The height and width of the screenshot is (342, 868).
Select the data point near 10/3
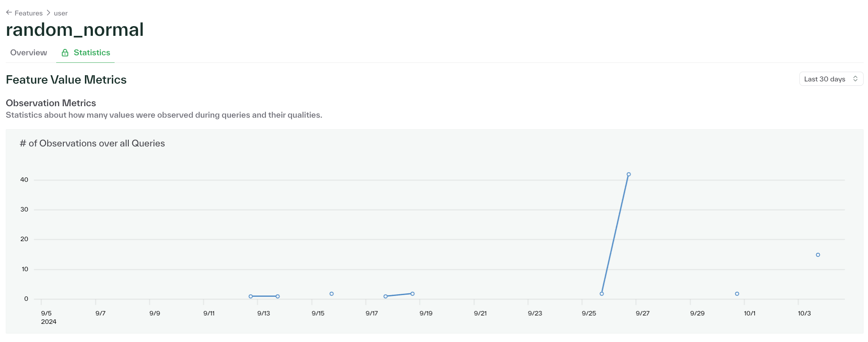pyautogui.click(x=818, y=254)
